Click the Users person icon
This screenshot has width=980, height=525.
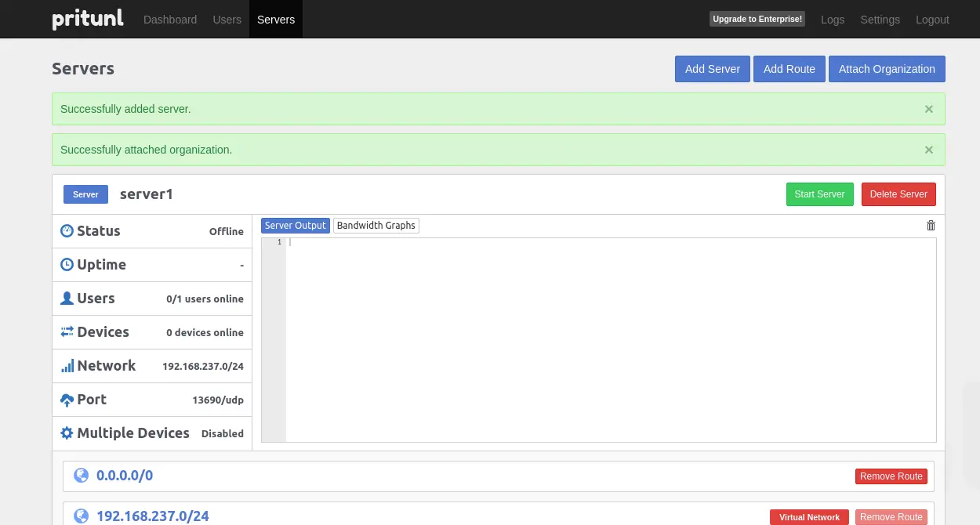[x=67, y=299]
